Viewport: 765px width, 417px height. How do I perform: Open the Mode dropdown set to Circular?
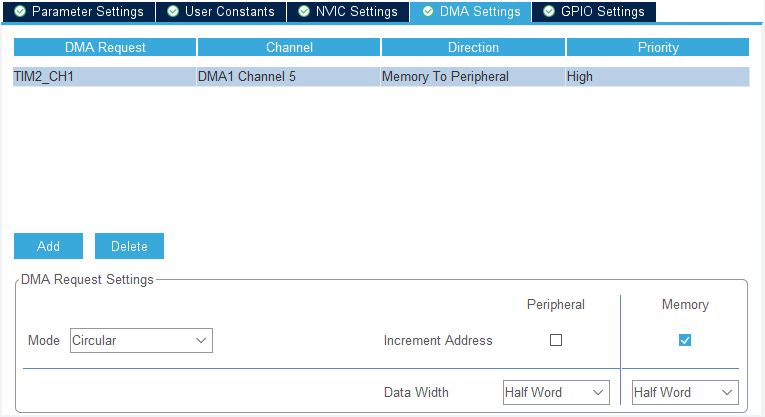(x=141, y=340)
